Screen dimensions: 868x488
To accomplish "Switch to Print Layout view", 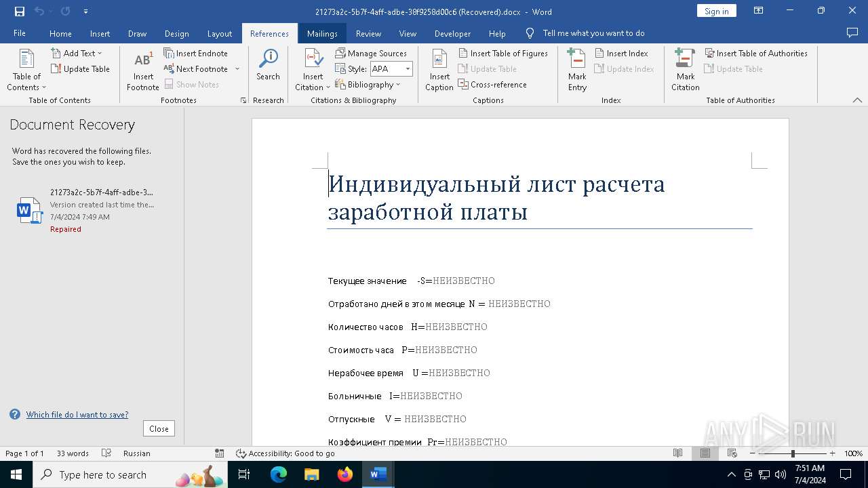I will (705, 453).
